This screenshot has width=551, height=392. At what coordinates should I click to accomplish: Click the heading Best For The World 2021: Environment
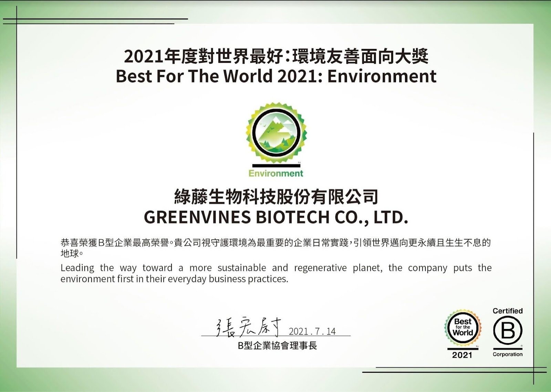tap(276, 76)
